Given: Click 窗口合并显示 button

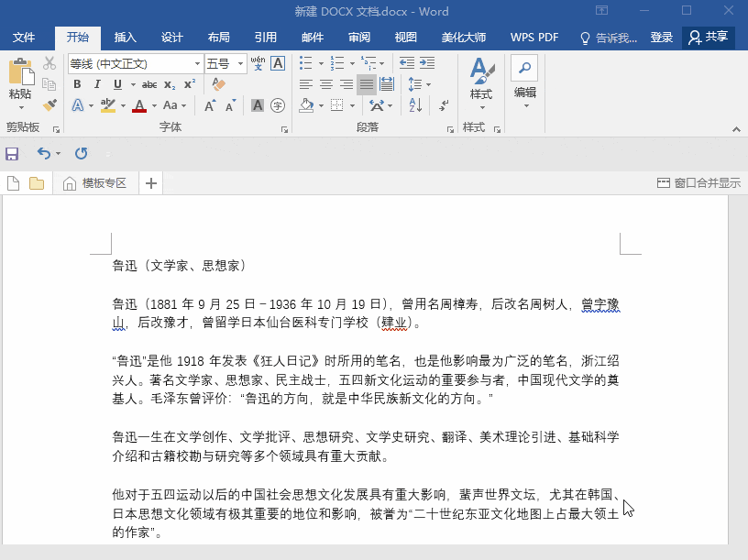Looking at the screenshot, I should click(698, 183).
